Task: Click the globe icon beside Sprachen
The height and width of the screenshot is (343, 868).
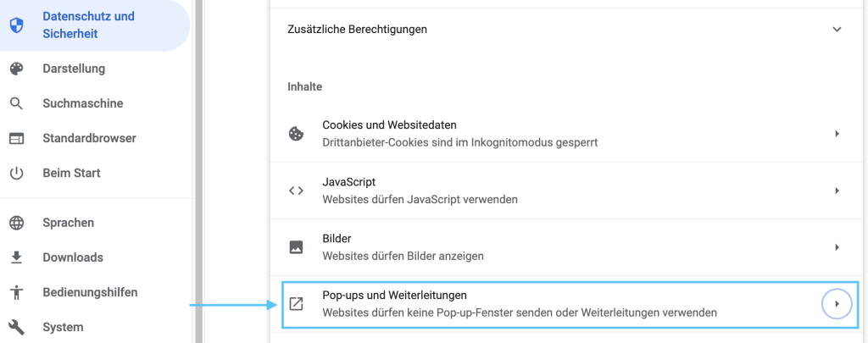Action: tap(16, 223)
